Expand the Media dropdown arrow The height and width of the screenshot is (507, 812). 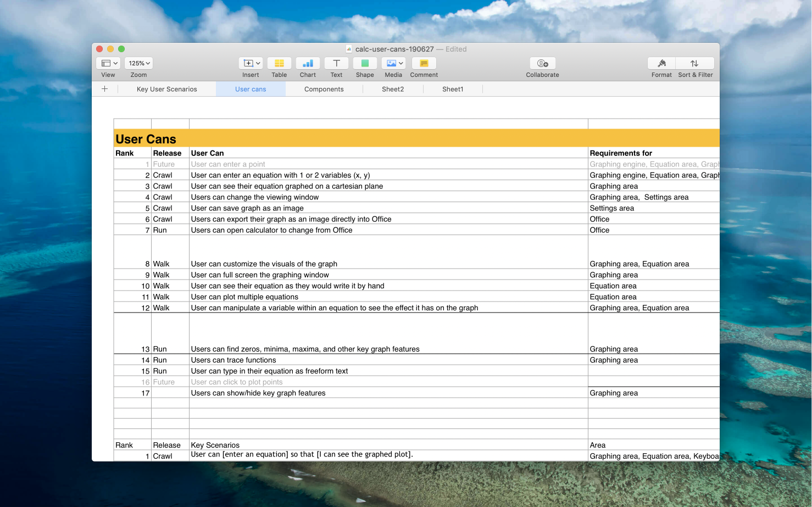(x=401, y=63)
